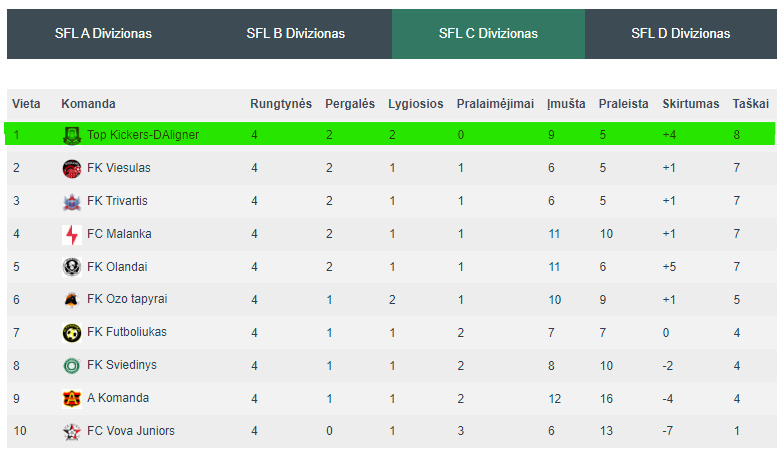Screen dimensions: 784x452
Task: Switch to the SFL B Divizionas tab
Action: (296, 34)
